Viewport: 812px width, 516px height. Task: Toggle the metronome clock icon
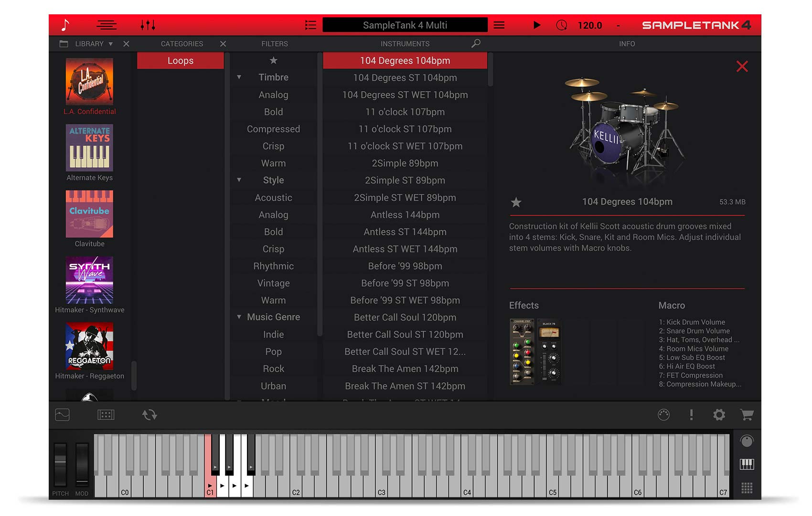pyautogui.click(x=562, y=25)
